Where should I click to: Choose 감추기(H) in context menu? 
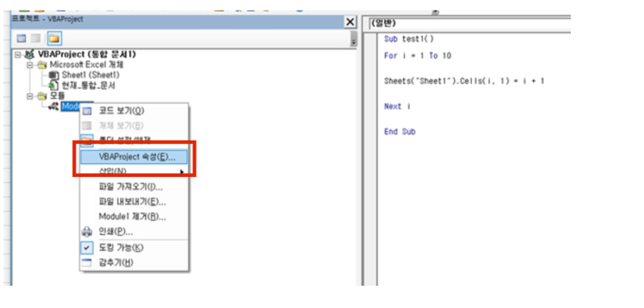click(x=134, y=264)
